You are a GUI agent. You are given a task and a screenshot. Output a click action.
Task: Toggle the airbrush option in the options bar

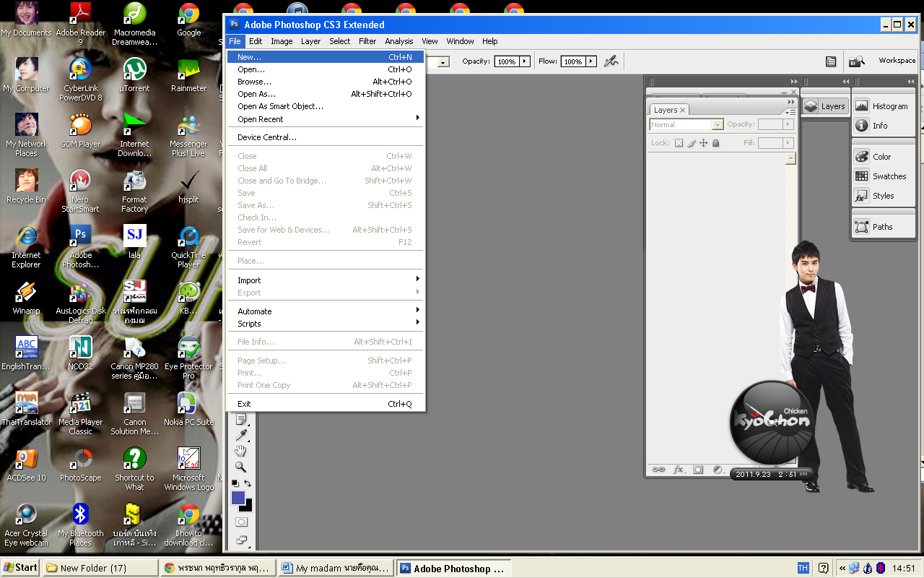pos(611,61)
